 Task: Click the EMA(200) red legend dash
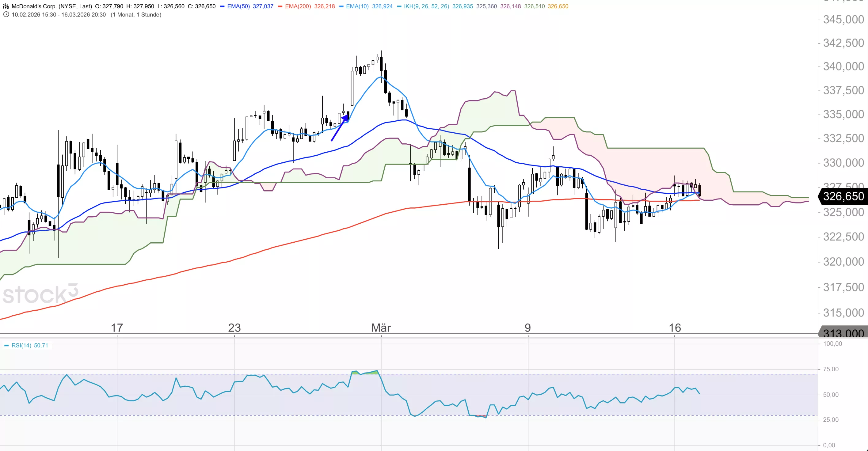[280, 6]
